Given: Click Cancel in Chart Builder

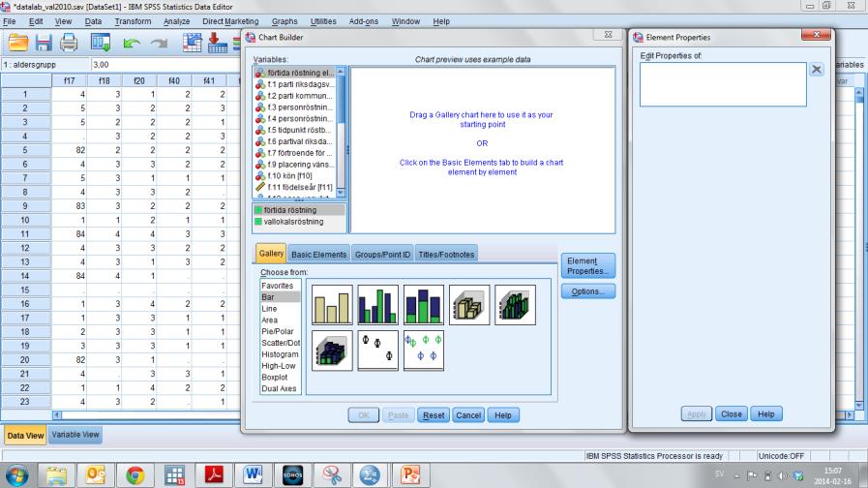Looking at the screenshot, I should coord(468,414).
